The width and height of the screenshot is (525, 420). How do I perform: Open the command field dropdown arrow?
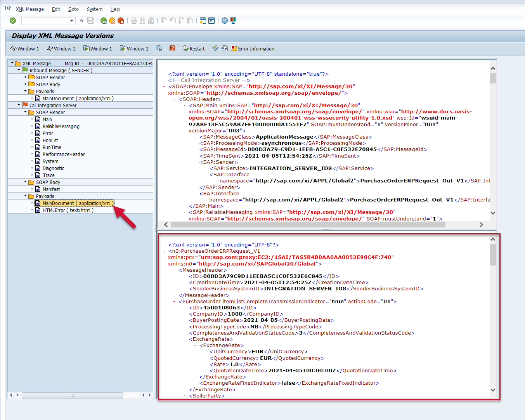72,21
